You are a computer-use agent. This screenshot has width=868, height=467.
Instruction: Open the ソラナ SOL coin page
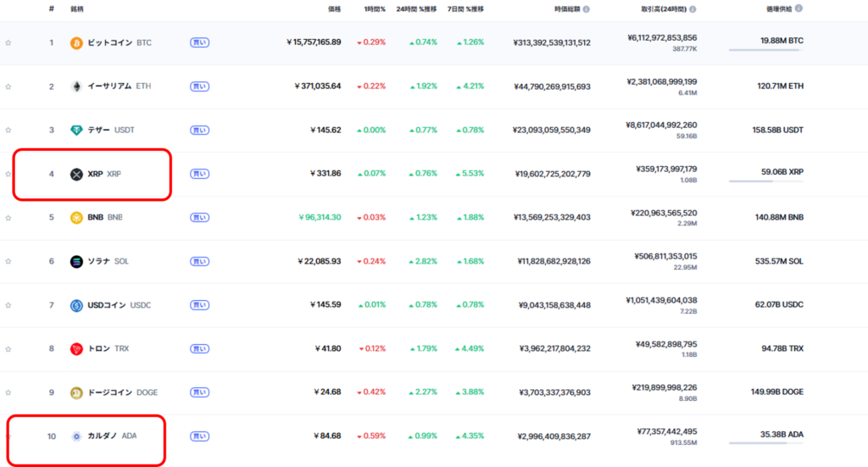[x=108, y=261]
